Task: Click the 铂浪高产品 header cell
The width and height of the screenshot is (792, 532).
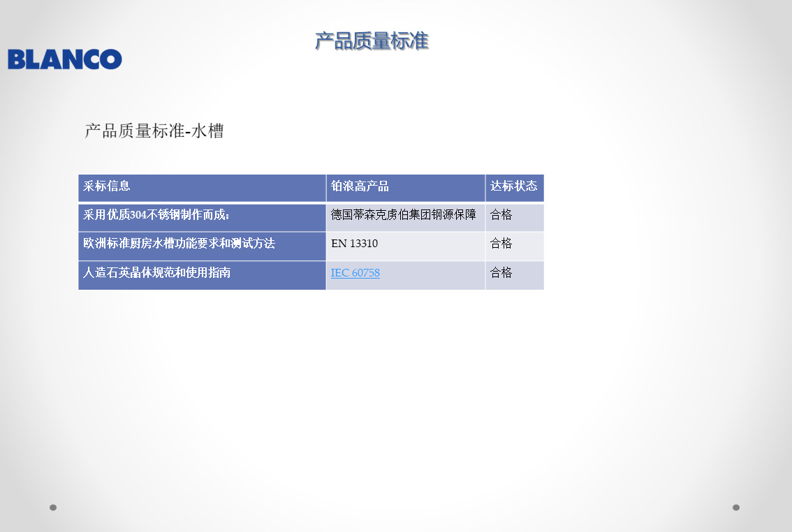Action: [x=406, y=189]
